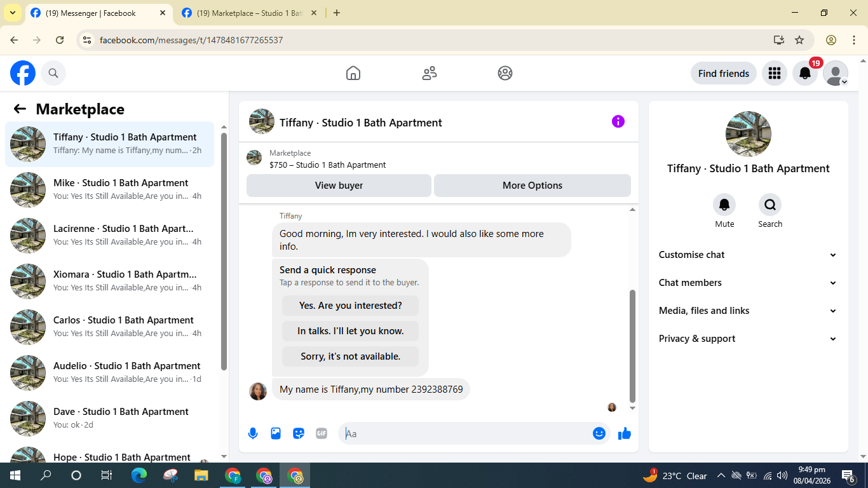
Task: Open Carlos's Studio 1 Bath Apartment chat
Action: click(x=110, y=327)
